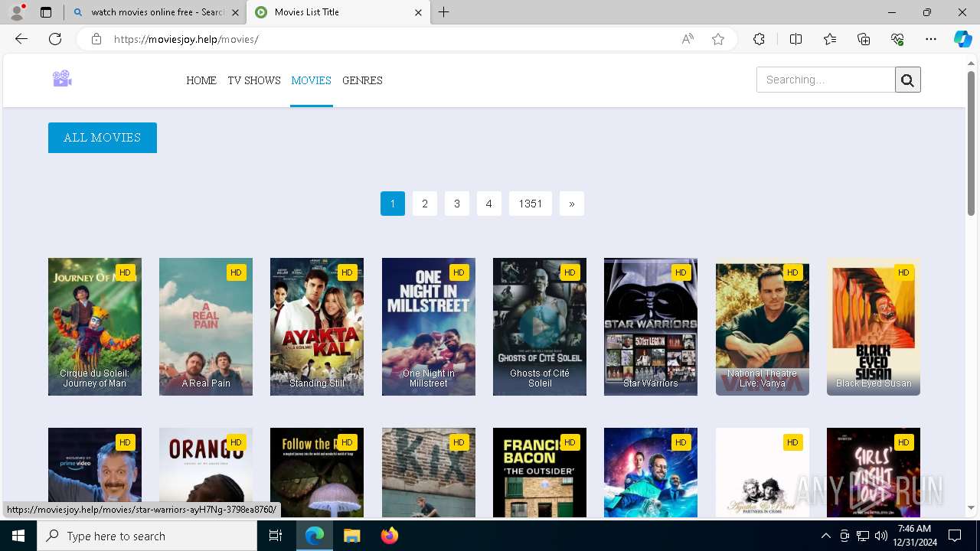980x551 pixels.
Task: Select the MOVIES menu item
Action: (311, 80)
